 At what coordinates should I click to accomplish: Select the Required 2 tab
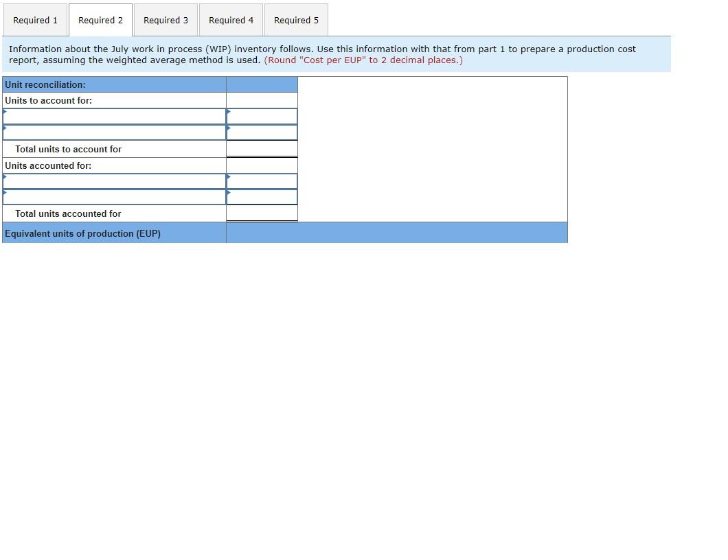point(101,20)
